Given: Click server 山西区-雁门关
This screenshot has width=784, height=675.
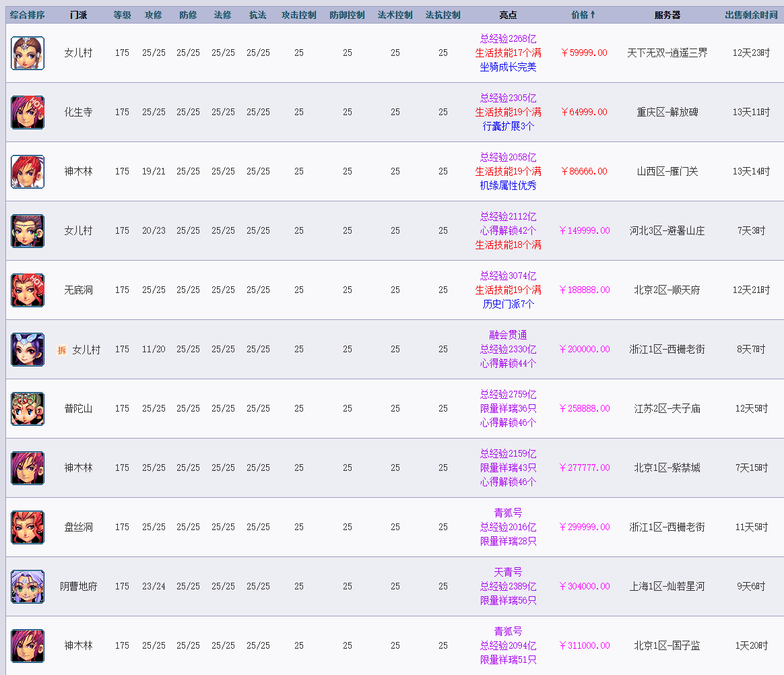Looking at the screenshot, I should (667, 172).
